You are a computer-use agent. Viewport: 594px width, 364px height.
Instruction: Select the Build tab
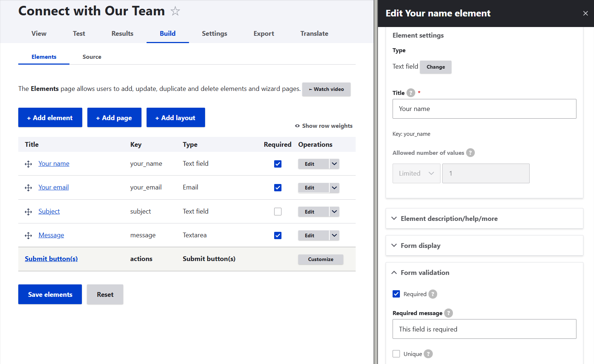[x=168, y=34]
